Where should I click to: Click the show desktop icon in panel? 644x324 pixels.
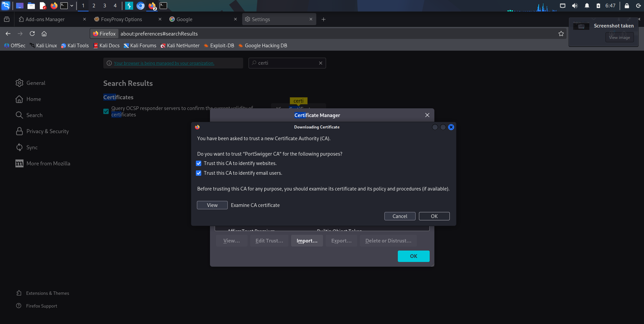pyautogui.click(x=20, y=6)
